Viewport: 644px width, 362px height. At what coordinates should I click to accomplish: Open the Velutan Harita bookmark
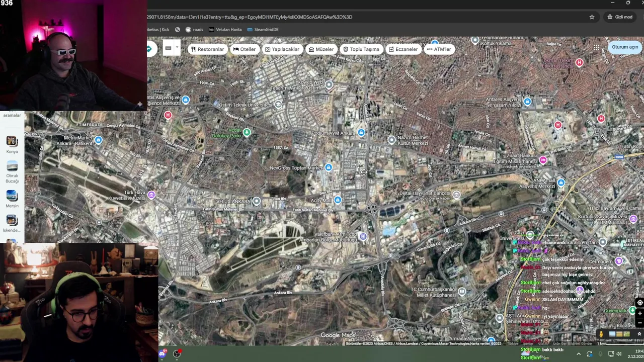[225, 29]
